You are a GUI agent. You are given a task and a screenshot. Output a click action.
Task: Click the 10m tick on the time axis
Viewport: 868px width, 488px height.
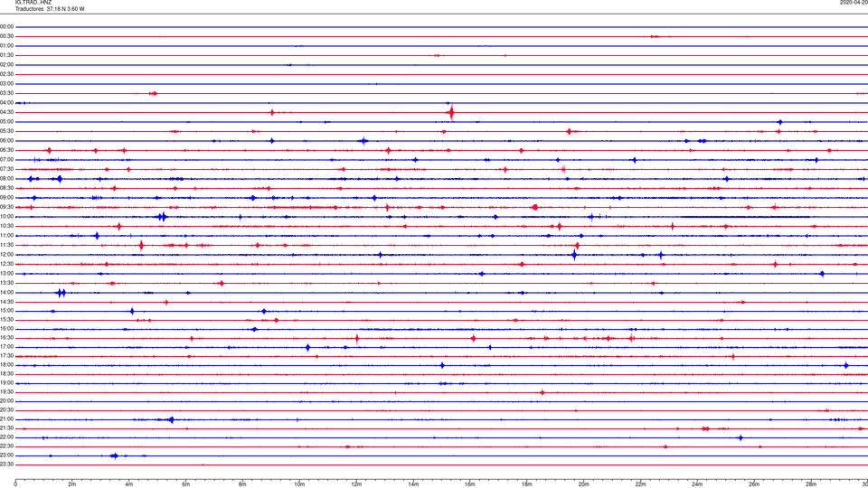pyautogui.click(x=299, y=484)
